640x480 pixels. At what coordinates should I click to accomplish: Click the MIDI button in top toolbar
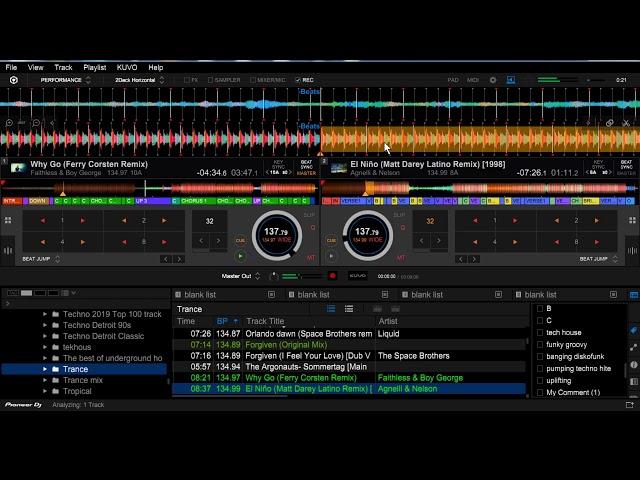pos(473,80)
